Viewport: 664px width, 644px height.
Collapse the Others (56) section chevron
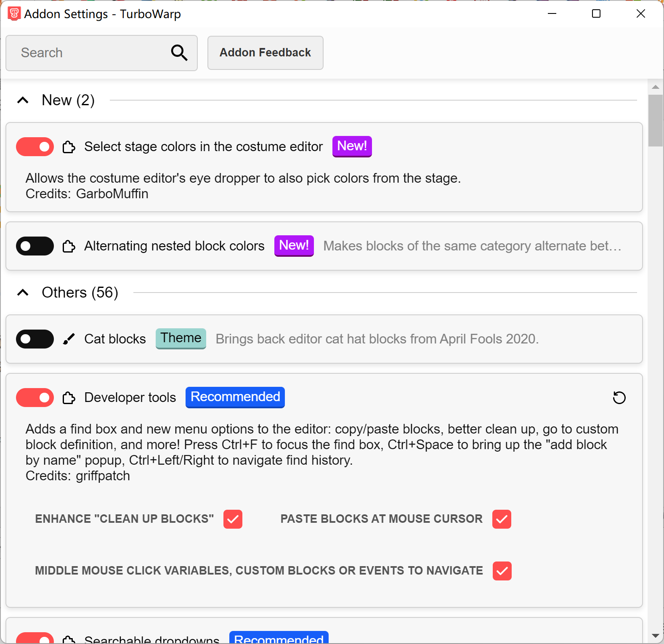(23, 293)
